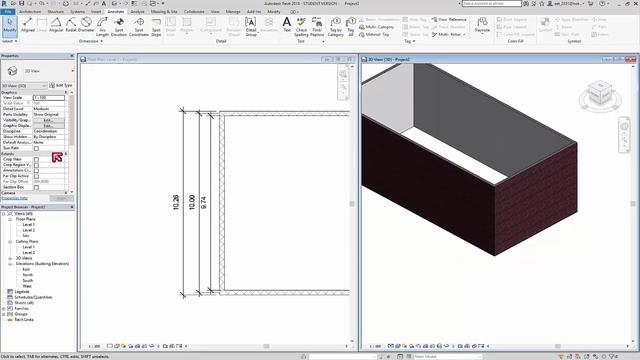640x360 pixels.
Task: Select the Tag by Category tool
Action: (336, 27)
